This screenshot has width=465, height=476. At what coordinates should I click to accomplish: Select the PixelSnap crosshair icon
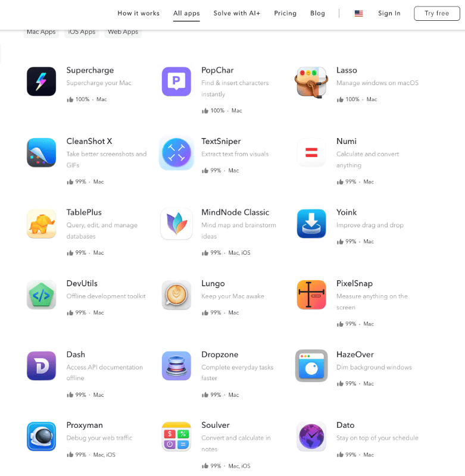point(311,295)
